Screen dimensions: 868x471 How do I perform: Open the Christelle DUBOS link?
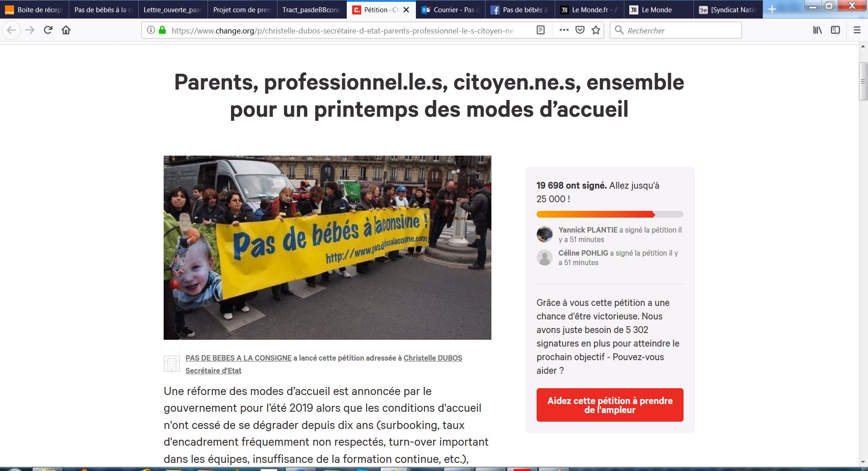point(433,358)
